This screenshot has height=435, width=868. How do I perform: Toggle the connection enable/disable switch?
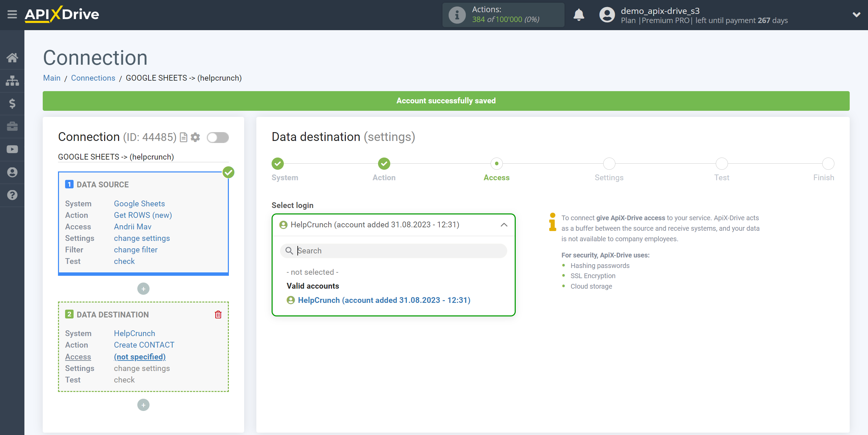click(x=218, y=138)
